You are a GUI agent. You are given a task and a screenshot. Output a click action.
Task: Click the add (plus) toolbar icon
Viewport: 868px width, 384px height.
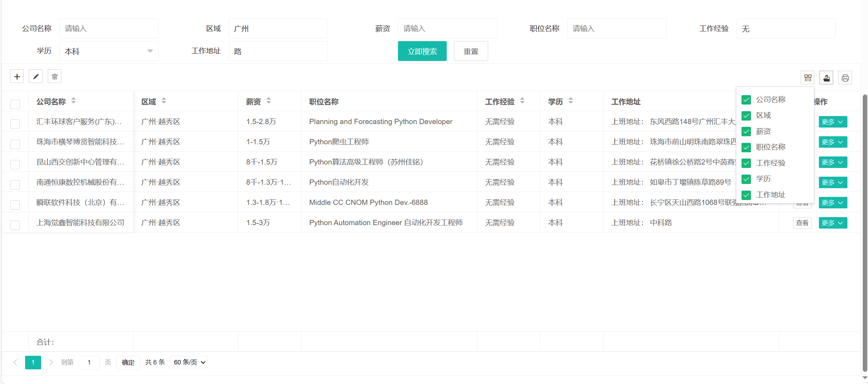tap(17, 76)
